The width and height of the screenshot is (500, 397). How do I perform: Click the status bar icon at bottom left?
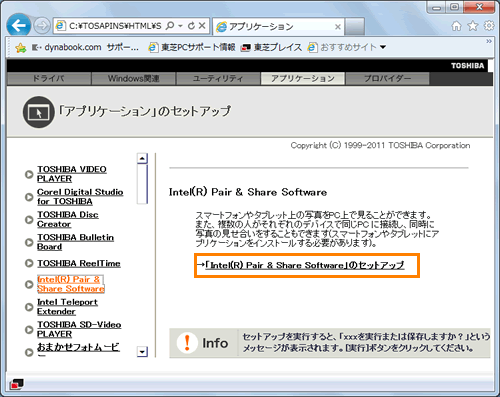pyautogui.click(x=16, y=384)
